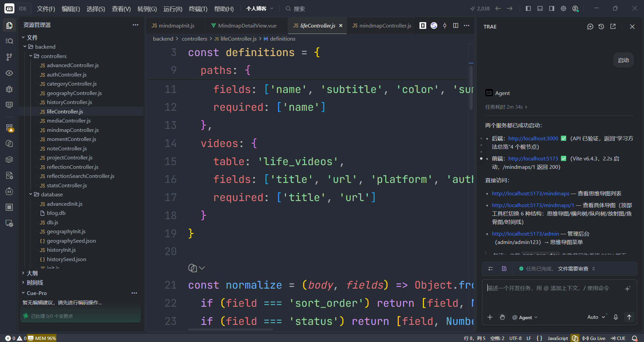Expand 任务耗时 2m 34s details
The width and height of the screenshot is (644, 342).
coord(506,107)
